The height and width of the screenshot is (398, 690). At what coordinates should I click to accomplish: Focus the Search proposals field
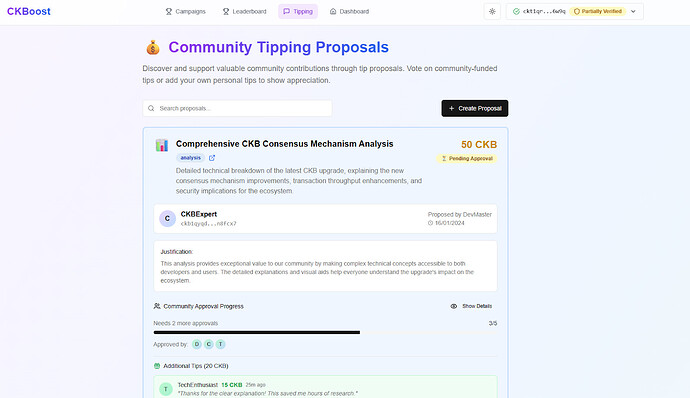[237, 108]
